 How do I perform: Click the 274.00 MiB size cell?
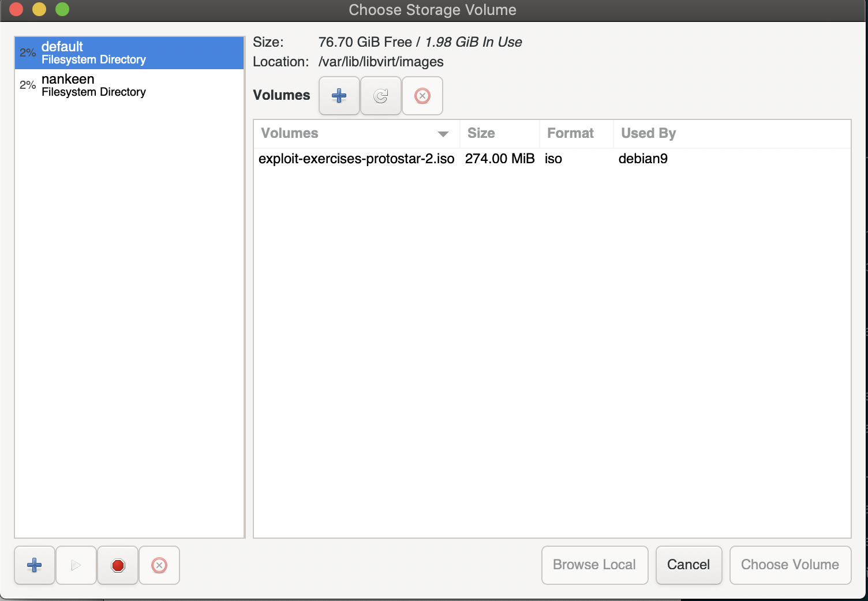click(500, 159)
